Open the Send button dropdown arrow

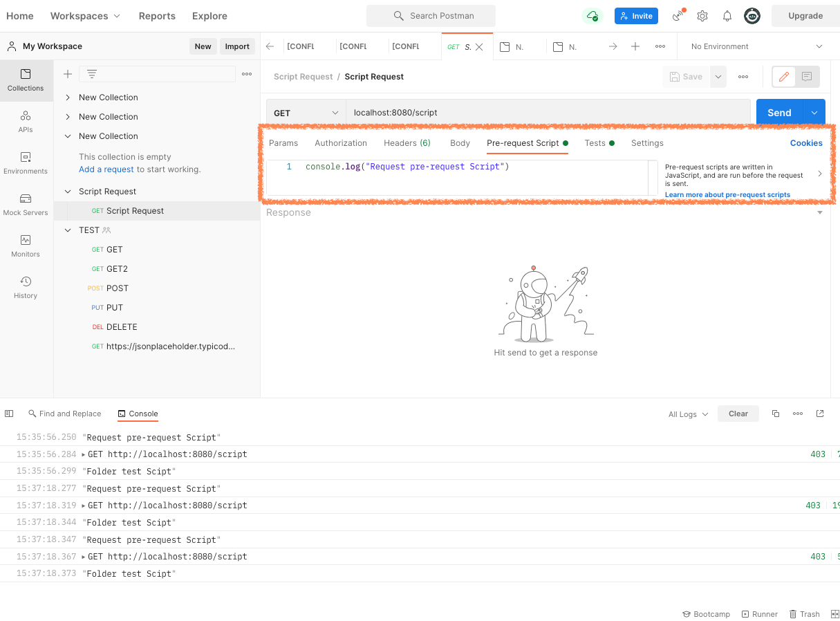click(x=814, y=113)
